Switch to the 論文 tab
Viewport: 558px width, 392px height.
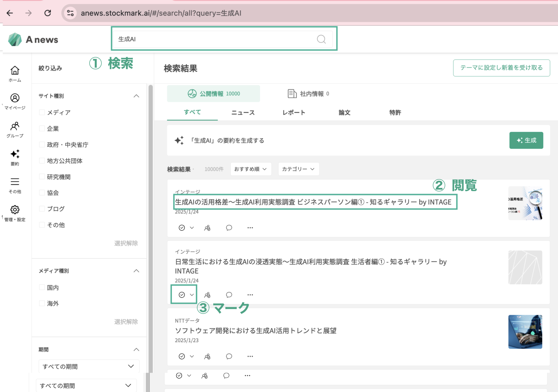pyautogui.click(x=344, y=113)
